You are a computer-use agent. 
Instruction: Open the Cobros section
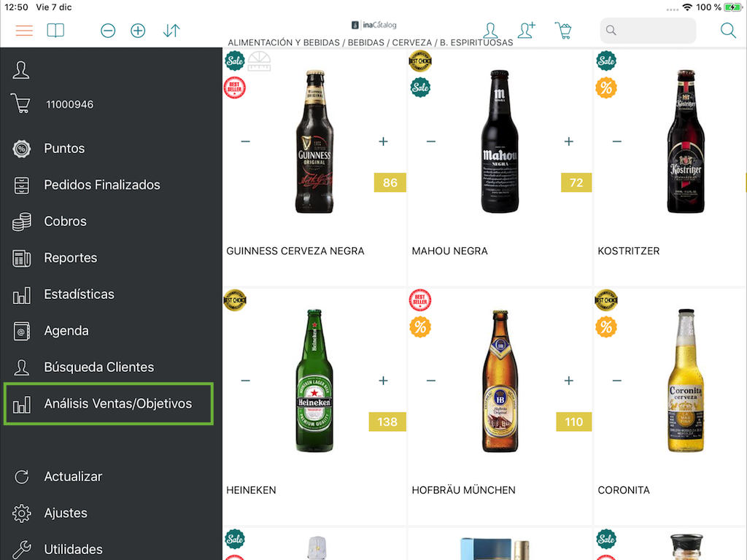(65, 222)
